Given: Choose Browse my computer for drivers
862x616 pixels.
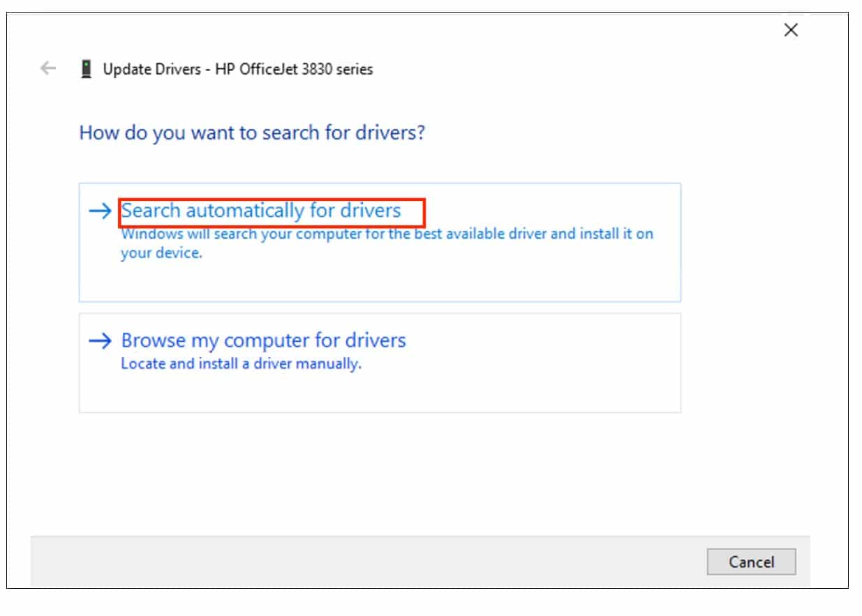Looking at the screenshot, I should (x=380, y=363).
